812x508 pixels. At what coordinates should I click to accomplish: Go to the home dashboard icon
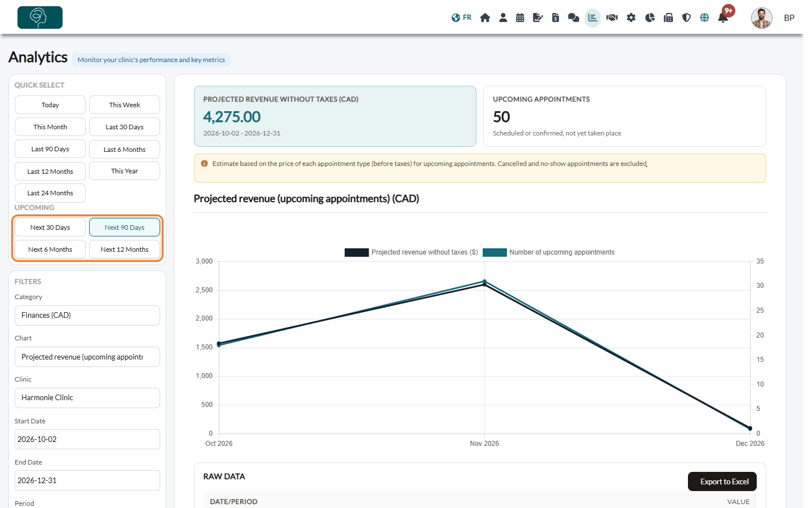pyautogui.click(x=485, y=17)
